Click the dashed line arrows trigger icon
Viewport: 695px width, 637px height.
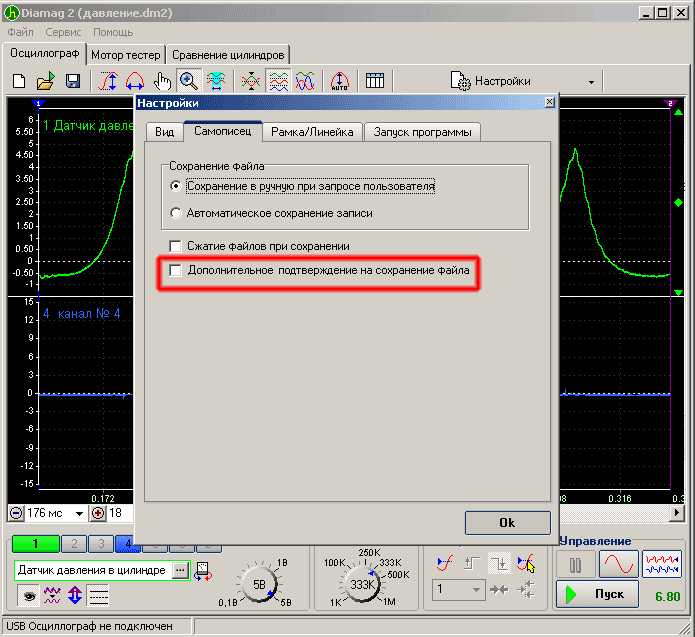(x=526, y=590)
